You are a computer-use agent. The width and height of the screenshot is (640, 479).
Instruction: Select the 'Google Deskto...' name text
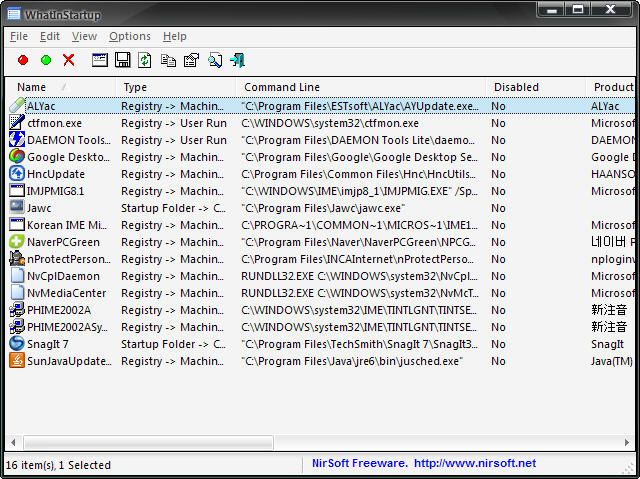68,157
